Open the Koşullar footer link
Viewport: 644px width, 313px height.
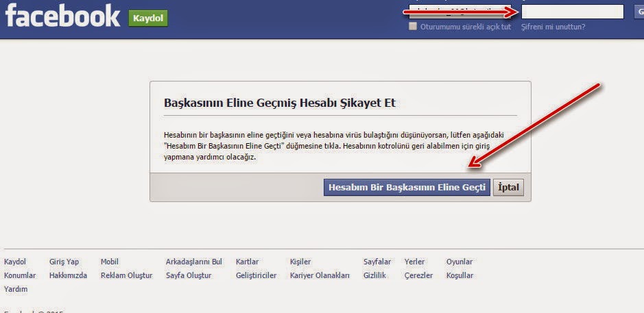460,275
